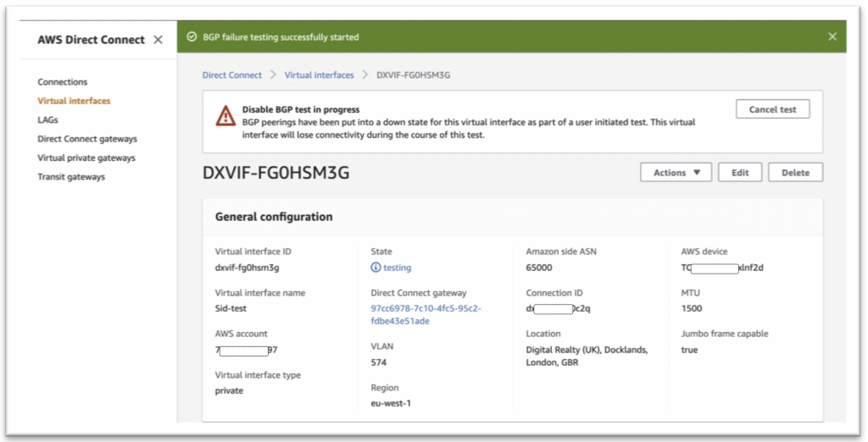The image size is (868, 442).
Task: Click the General configuration heading
Action: click(274, 217)
